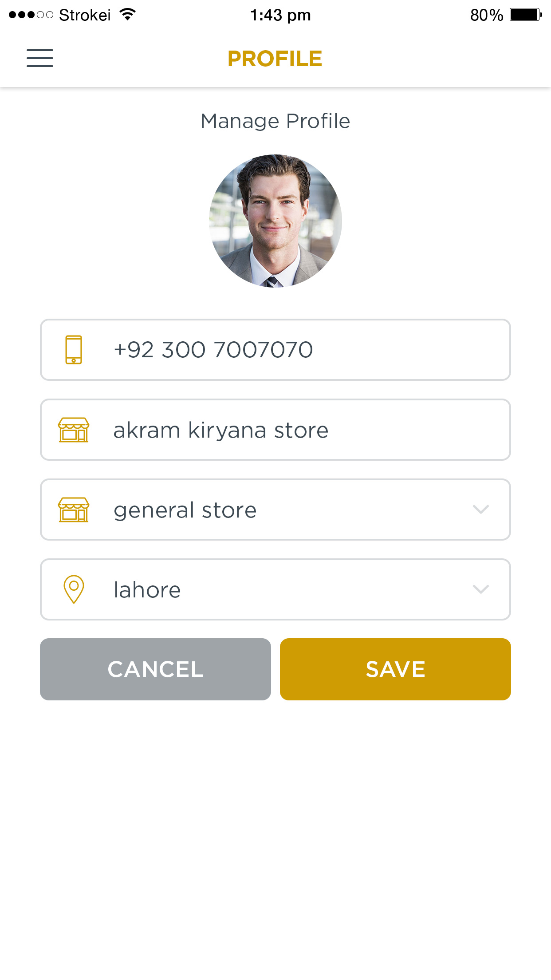Click the store icon in the store type field
The height and width of the screenshot is (980, 551).
(74, 510)
